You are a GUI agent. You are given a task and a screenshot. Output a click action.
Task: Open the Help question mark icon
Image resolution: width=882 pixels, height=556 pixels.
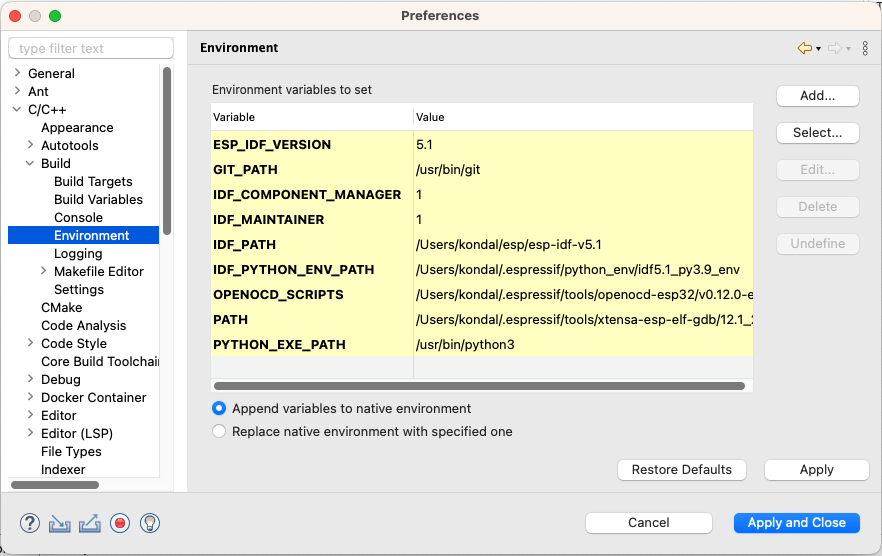tap(30, 523)
